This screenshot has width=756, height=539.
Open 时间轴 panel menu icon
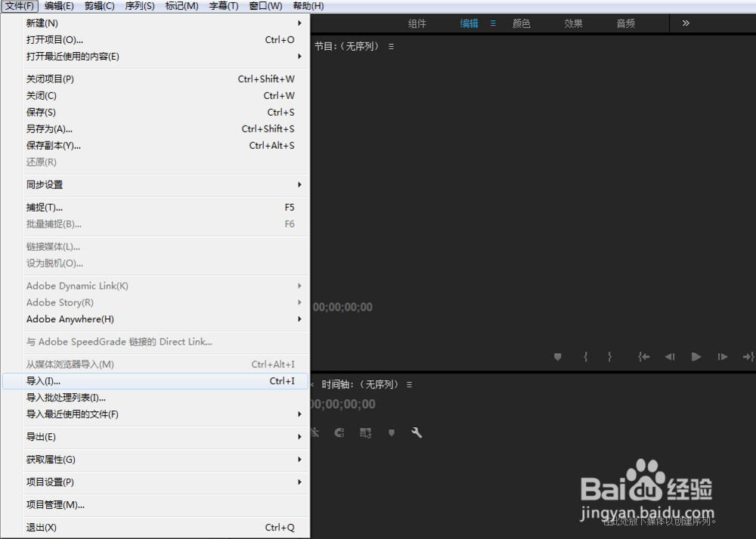(409, 385)
